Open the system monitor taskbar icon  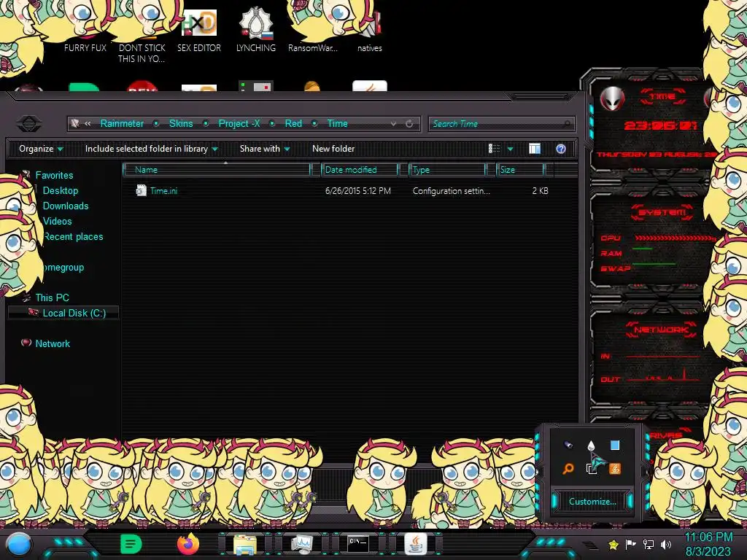(301, 544)
